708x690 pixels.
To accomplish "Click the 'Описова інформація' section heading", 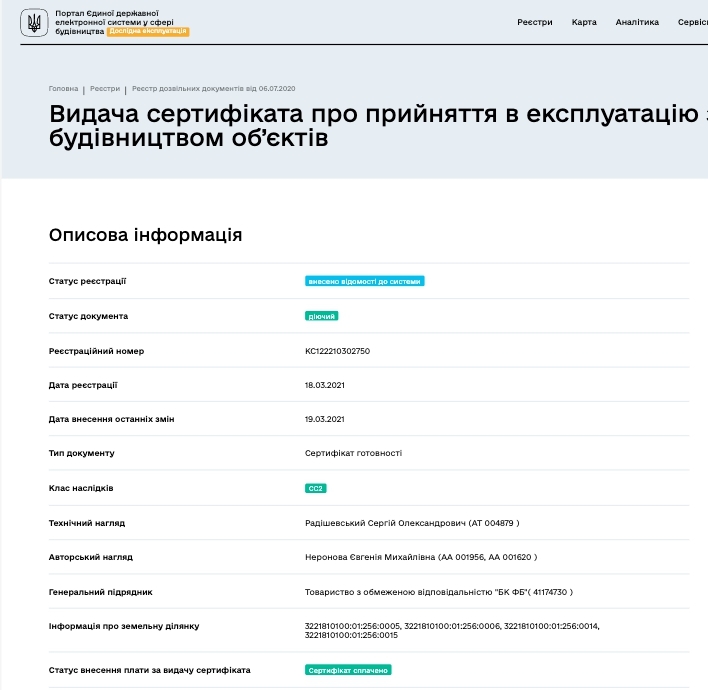I will click(x=145, y=235).
